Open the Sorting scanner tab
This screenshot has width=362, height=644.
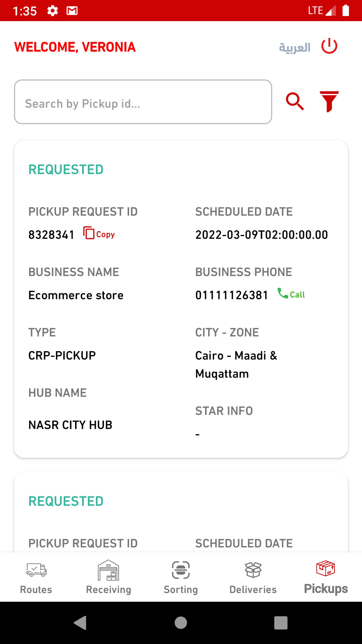click(x=181, y=577)
